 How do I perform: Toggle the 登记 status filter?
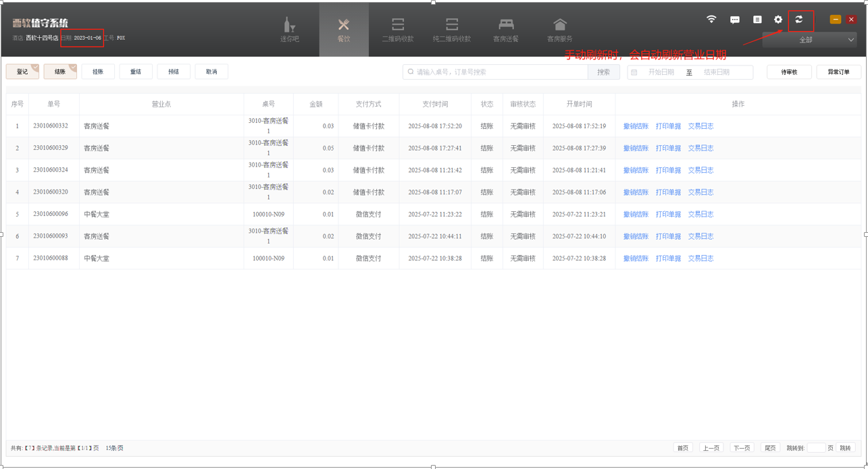[22, 72]
